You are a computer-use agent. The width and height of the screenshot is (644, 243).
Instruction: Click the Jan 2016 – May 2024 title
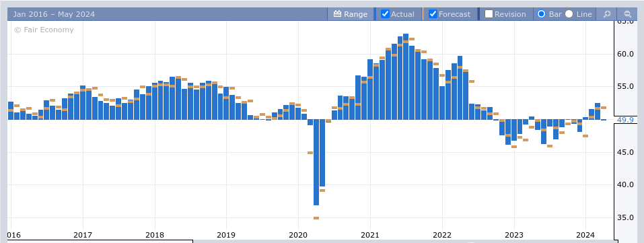click(54, 14)
